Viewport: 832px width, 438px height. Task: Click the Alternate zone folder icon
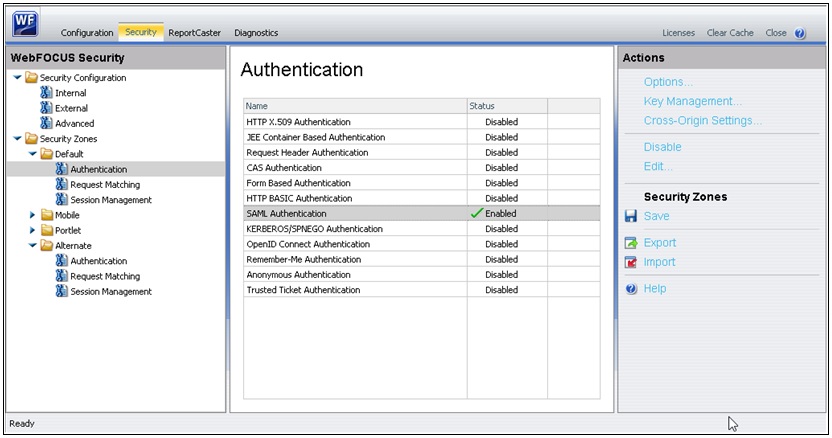(x=47, y=246)
